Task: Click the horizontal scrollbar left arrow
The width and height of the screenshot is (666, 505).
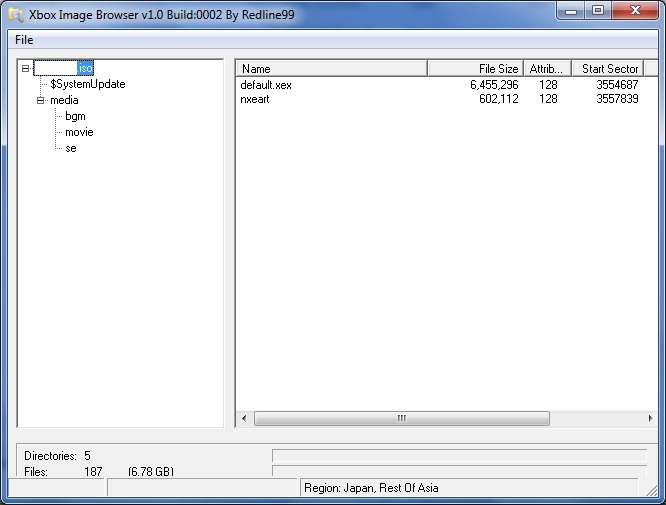Action: 244,418
